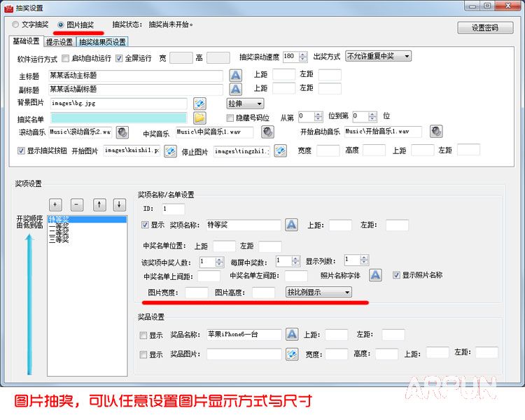Viewport: 525px width, 420px height.
Task: Move selected prize up
Action: tap(99, 204)
